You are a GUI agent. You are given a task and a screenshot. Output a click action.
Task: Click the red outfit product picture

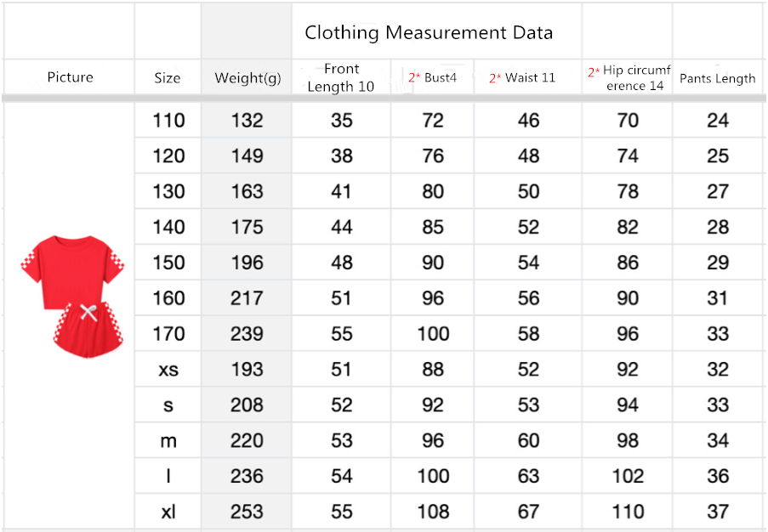coord(71,296)
